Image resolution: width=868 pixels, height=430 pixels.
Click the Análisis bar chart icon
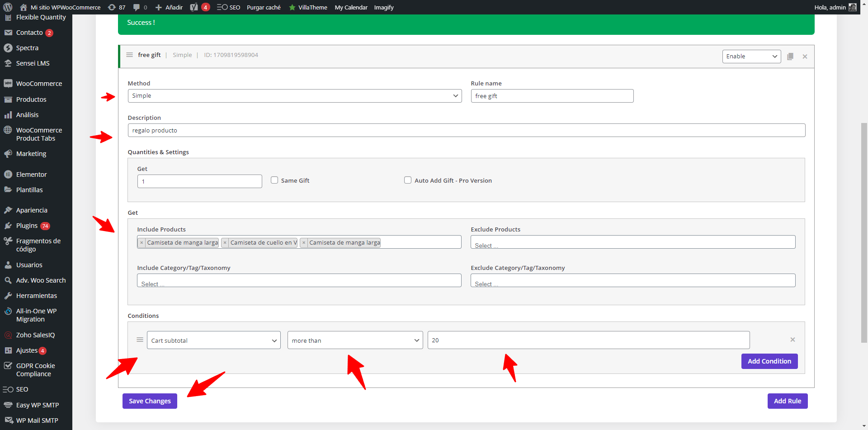8,115
